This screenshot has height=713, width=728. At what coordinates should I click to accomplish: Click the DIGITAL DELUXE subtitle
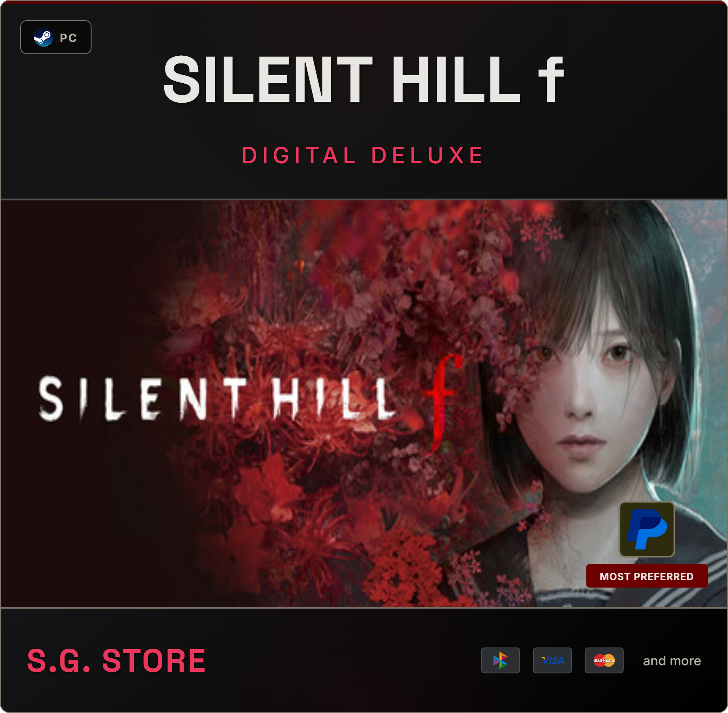(363, 156)
